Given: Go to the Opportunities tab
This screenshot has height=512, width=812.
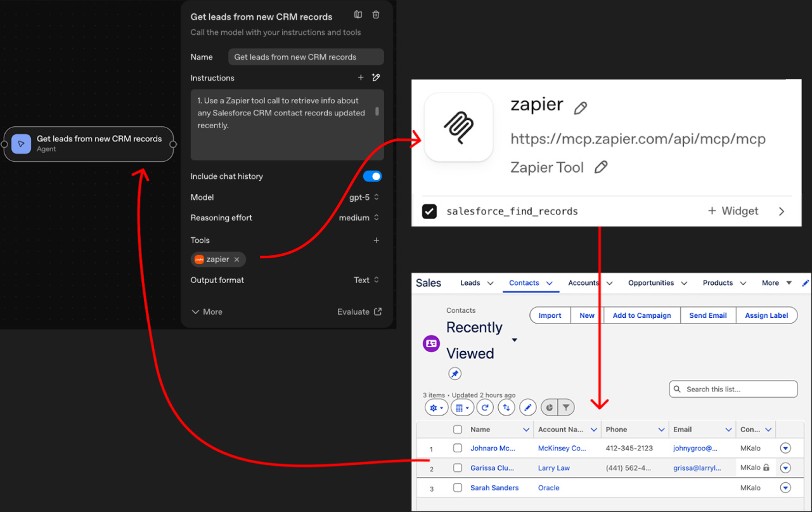Looking at the screenshot, I should tap(651, 283).
